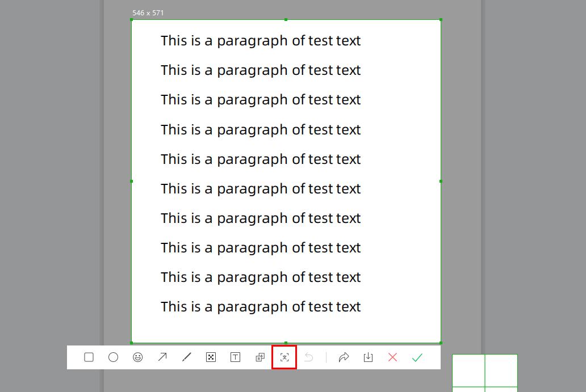Viewport: 586px width, 392px height.
Task: Open the share export icon
Action: (344, 357)
